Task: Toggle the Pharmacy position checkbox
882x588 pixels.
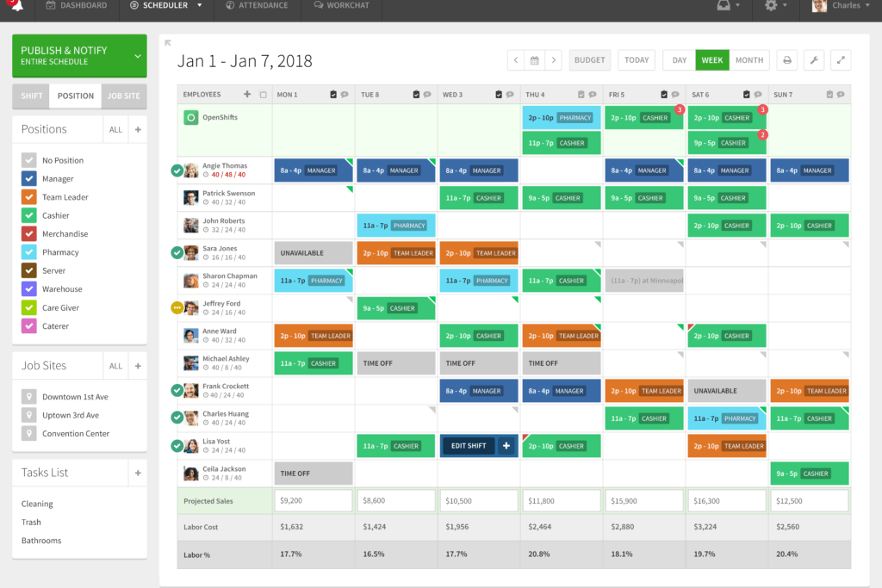Action: coord(29,252)
